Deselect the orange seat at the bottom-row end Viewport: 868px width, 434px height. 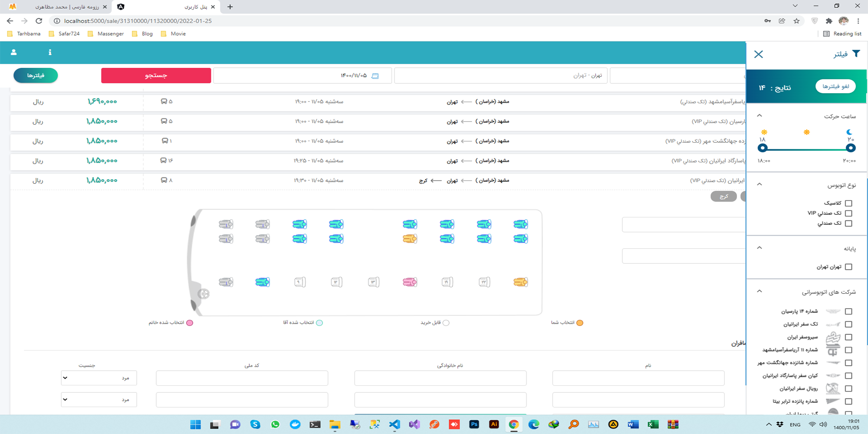[x=521, y=282]
